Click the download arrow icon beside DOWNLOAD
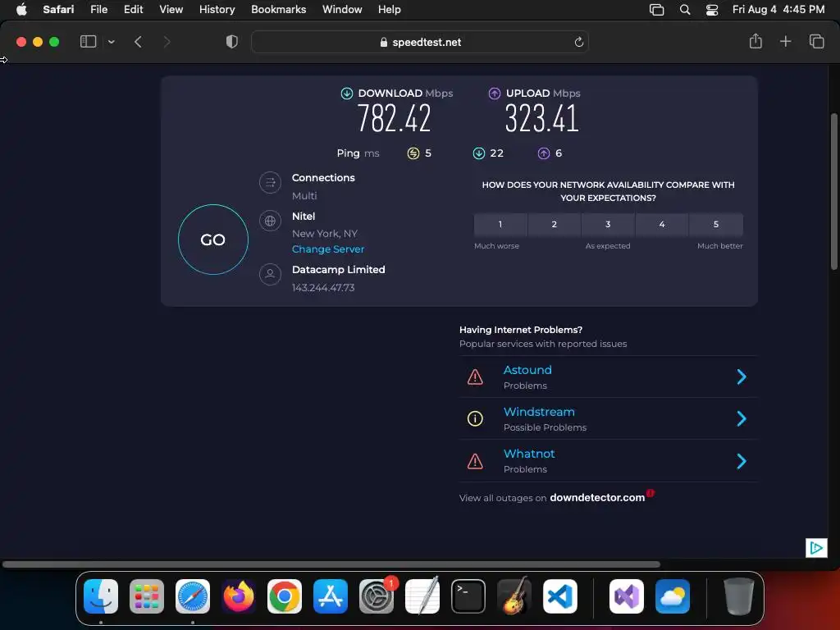This screenshot has height=630, width=840. (x=347, y=94)
